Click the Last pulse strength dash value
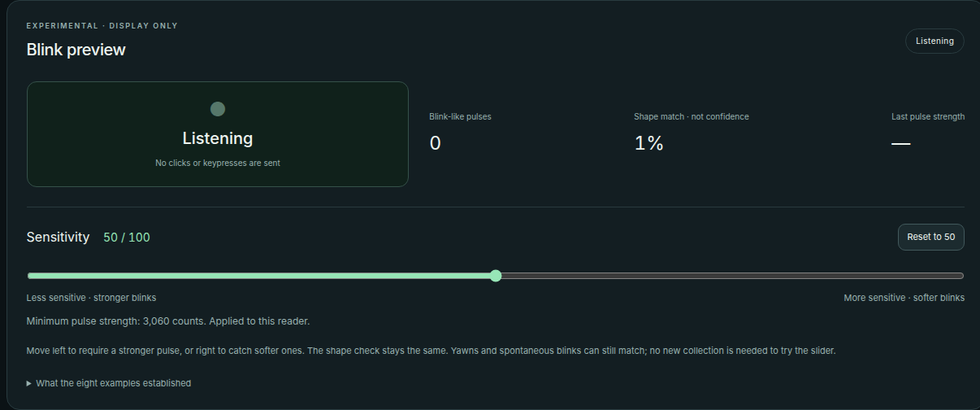The image size is (980, 410). [x=900, y=144]
